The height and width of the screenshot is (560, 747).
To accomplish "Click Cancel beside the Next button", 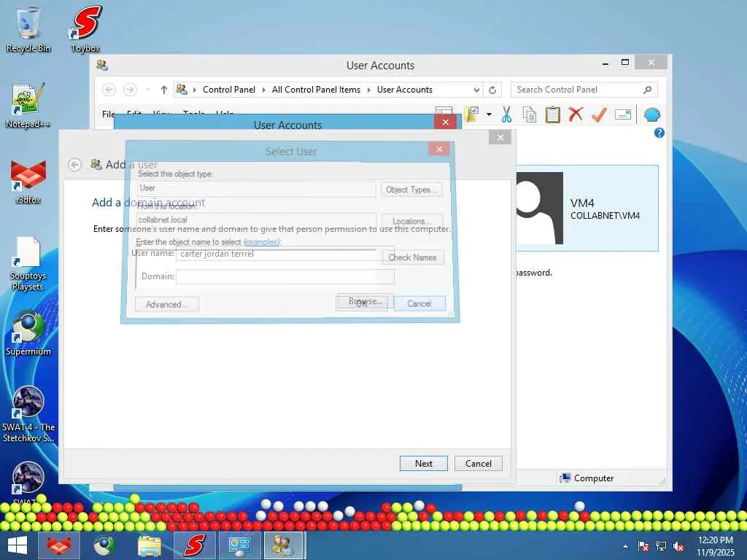I will 479,463.
